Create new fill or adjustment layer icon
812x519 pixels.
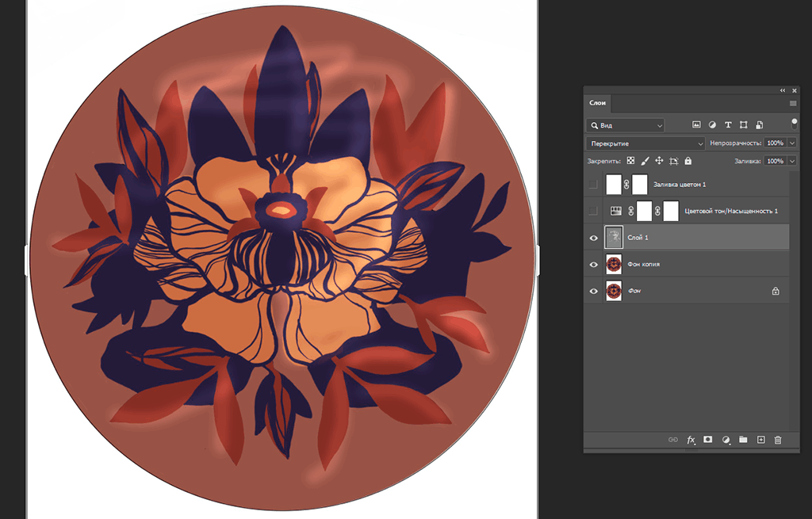point(726,440)
